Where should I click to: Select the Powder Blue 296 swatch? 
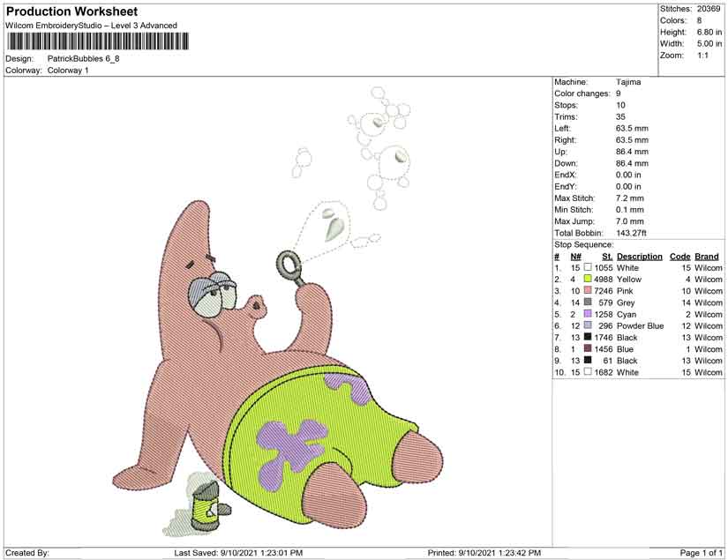pos(587,325)
